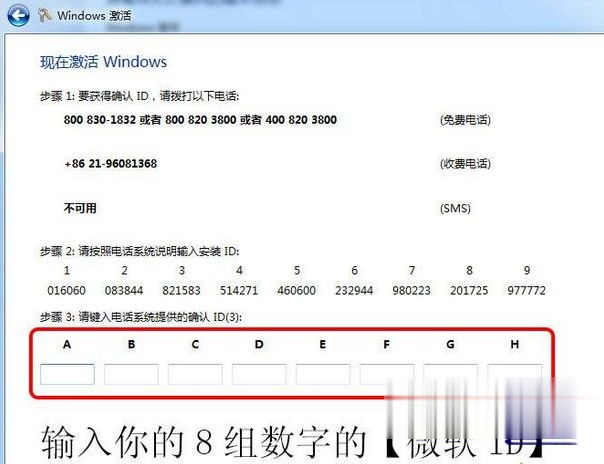Image resolution: width=604 pixels, height=464 pixels.
Task: Click installation ID group 201725
Action: tap(469, 290)
